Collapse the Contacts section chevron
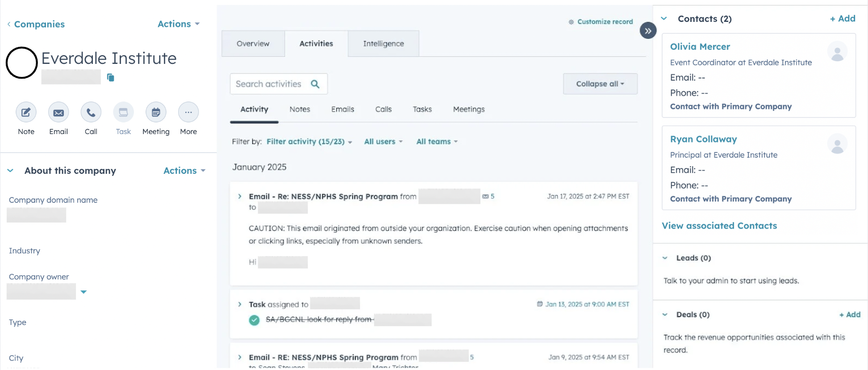Screen dimensions: 868x370 point(664,19)
